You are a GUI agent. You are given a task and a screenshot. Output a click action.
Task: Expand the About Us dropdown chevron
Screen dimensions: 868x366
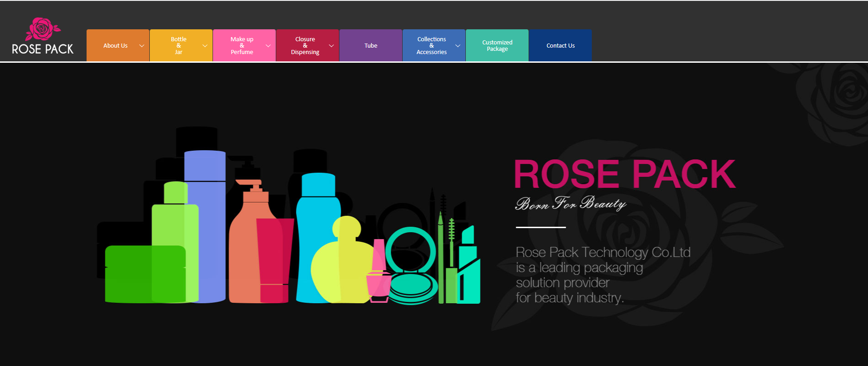[142, 46]
